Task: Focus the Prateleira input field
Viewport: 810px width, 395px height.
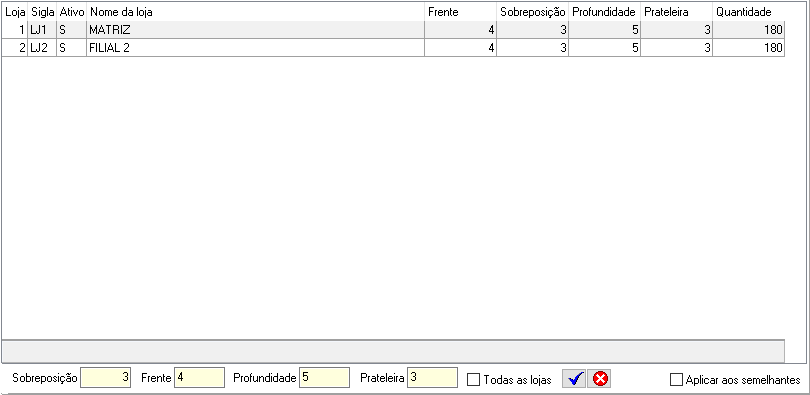Action: point(432,377)
